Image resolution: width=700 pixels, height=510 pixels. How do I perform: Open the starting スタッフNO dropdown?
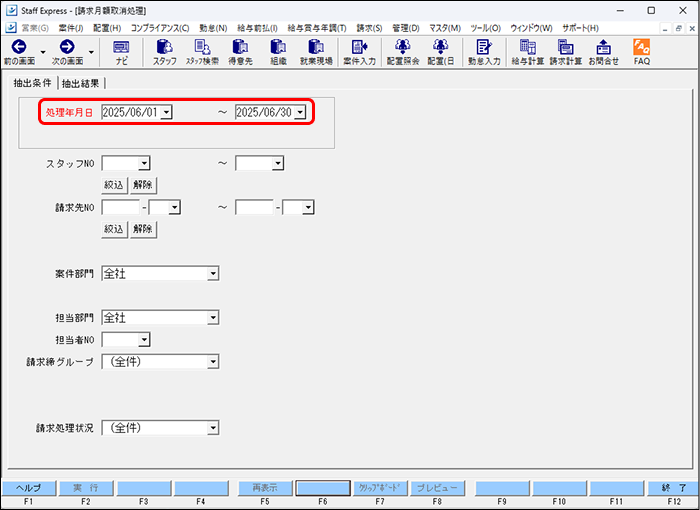pos(144,163)
